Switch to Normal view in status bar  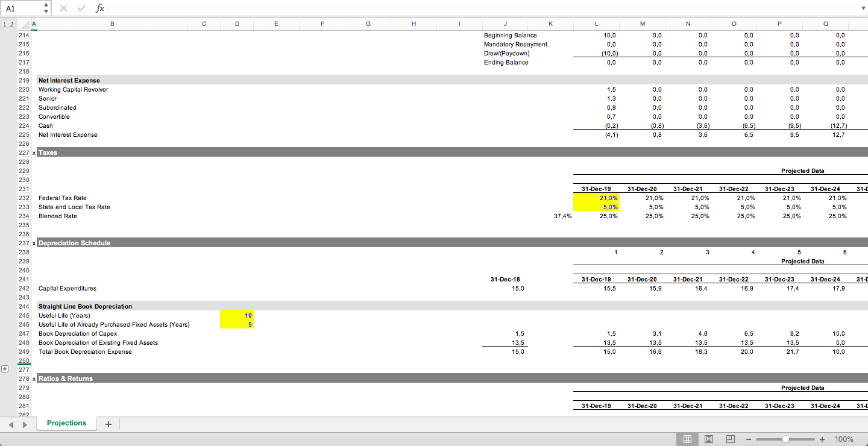coord(687,439)
